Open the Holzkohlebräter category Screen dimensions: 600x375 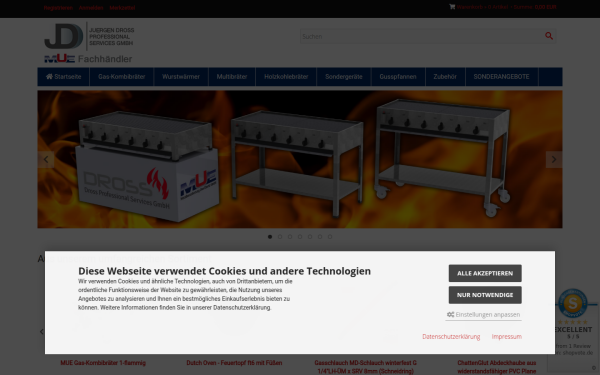click(286, 77)
